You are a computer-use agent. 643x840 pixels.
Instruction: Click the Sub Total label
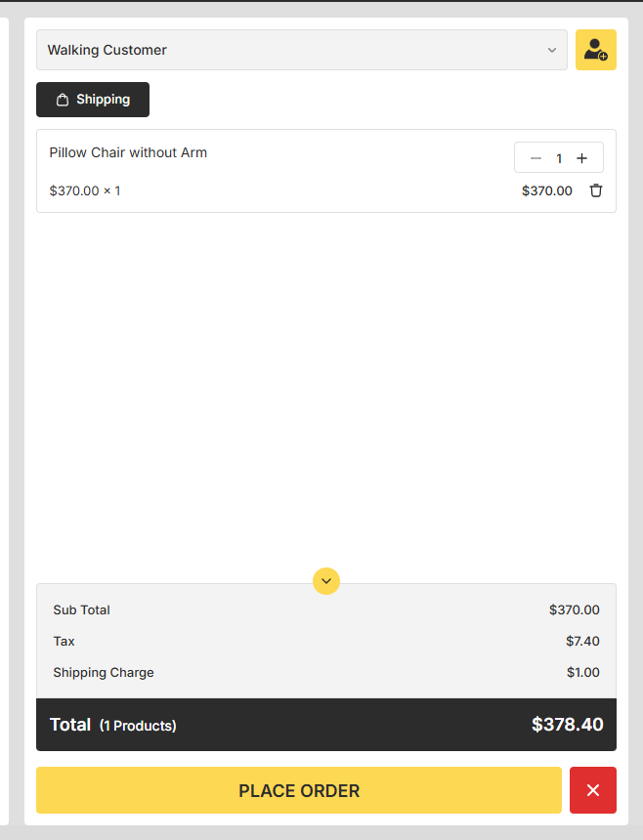point(81,609)
